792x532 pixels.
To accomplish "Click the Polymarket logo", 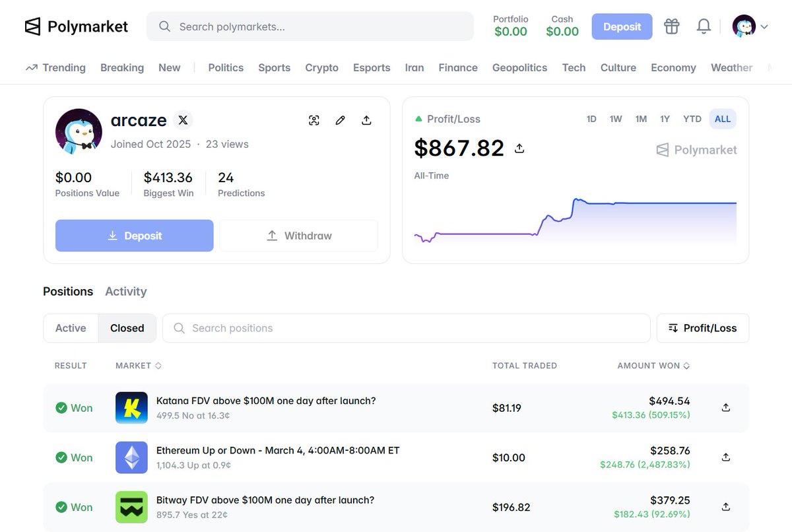I will (76, 26).
